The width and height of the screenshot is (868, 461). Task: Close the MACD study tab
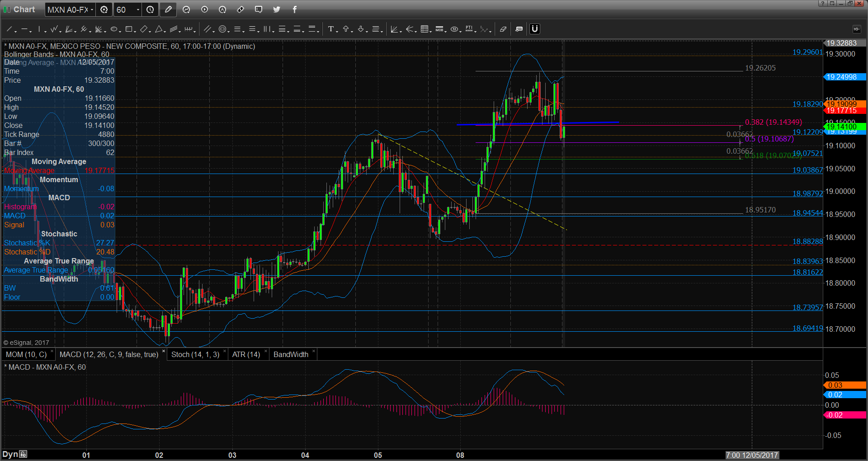tap(164, 351)
